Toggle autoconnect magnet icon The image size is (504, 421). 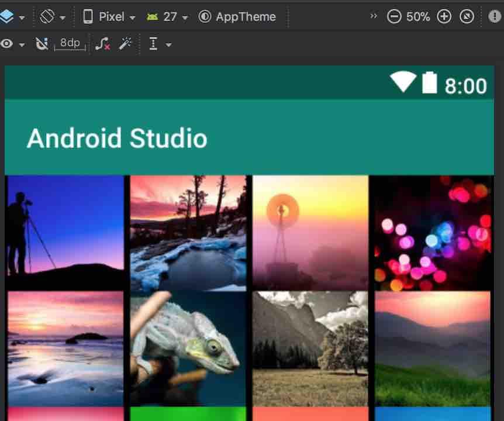tap(42, 44)
